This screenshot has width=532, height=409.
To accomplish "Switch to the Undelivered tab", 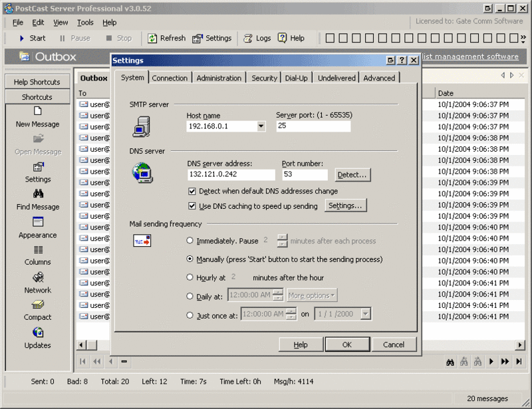I will tap(336, 78).
